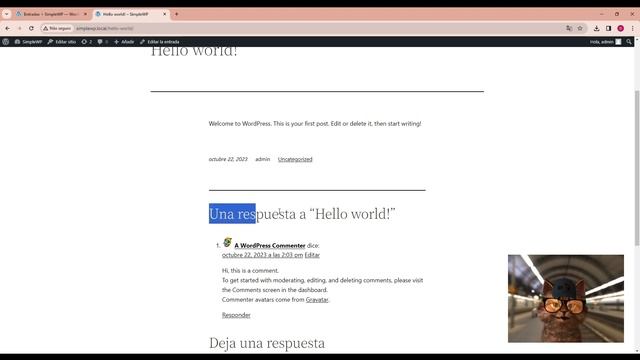Reload the current page
The image size is (640, 360).
pyautogui.click(x=31, y=28)
